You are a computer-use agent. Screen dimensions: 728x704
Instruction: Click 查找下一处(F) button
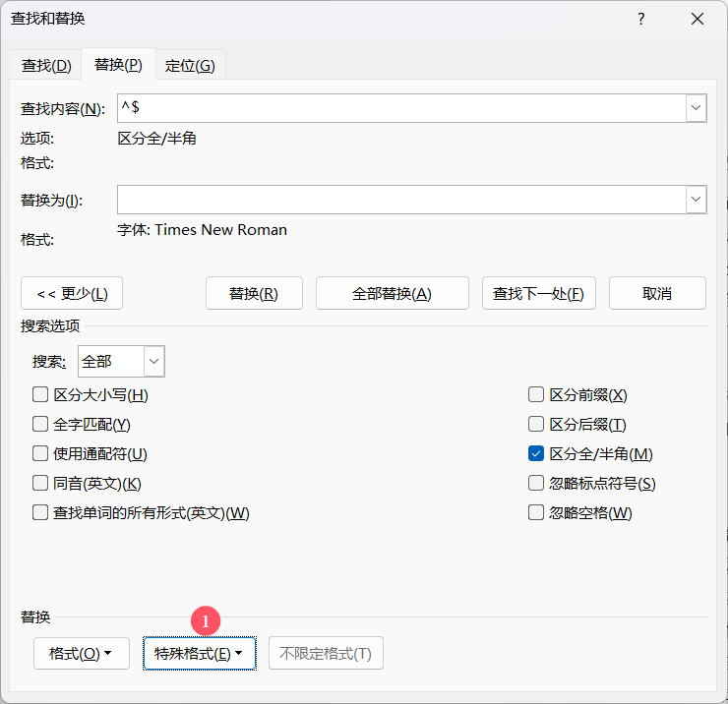538,293
